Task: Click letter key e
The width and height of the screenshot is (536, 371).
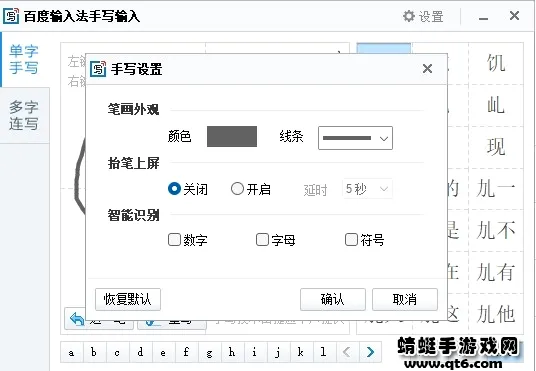Action: pyautogui.click(x=163, y=352)
